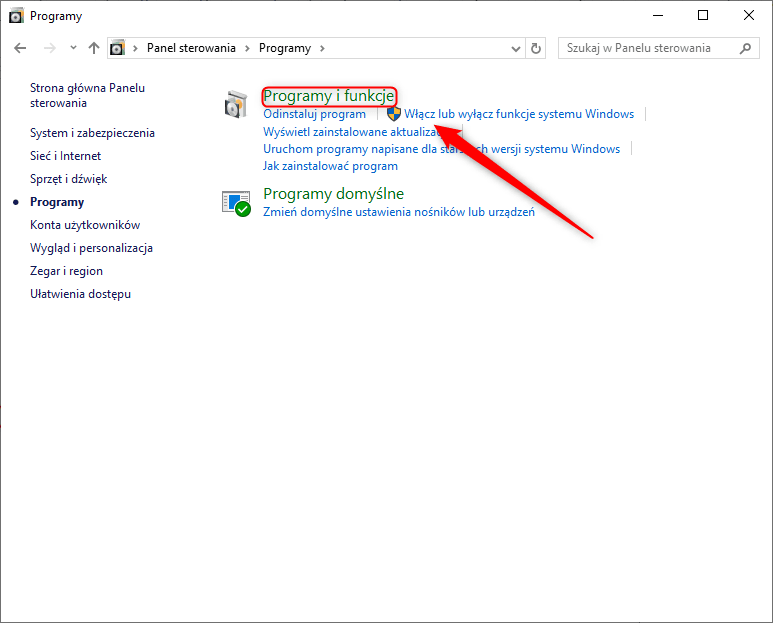The image size is (773, 623).
Task: Click the Programy i funkcje icon
Action: (236, 104)
